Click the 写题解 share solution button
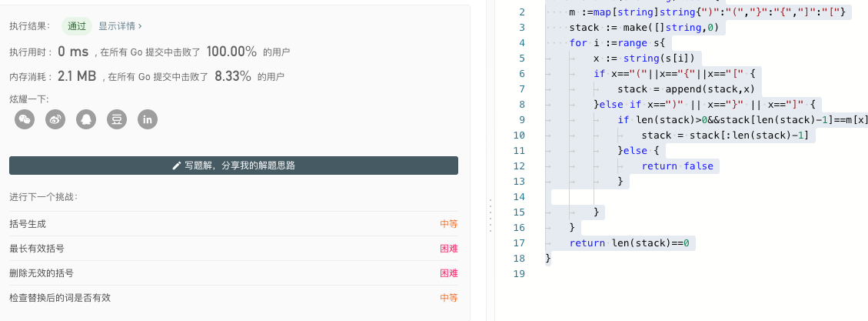This screenshot has width=868, height=321. point(234,166)
